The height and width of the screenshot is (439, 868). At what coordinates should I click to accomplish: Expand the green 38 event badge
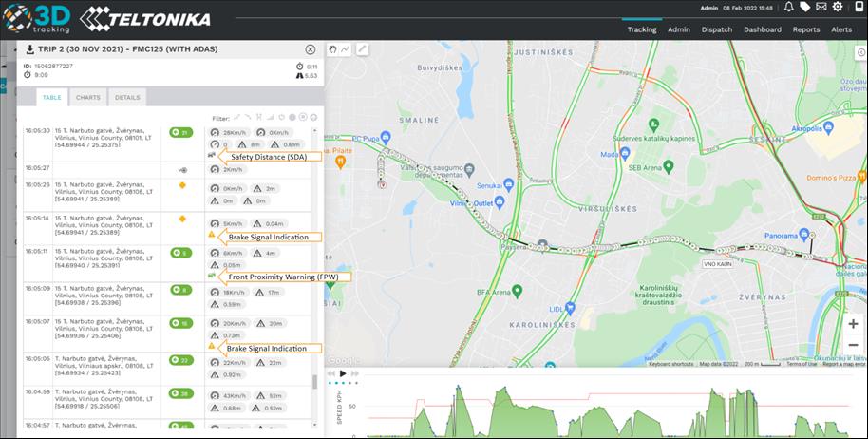coord(180,392)
